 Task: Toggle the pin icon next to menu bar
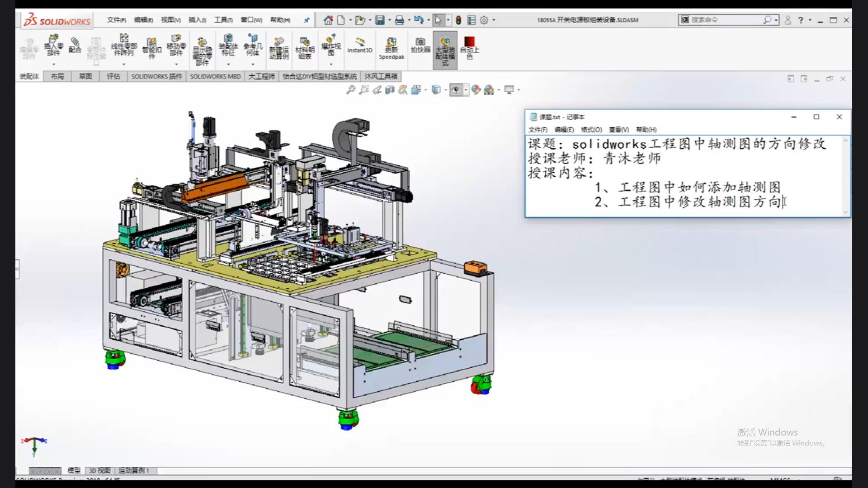pos(307,20)
